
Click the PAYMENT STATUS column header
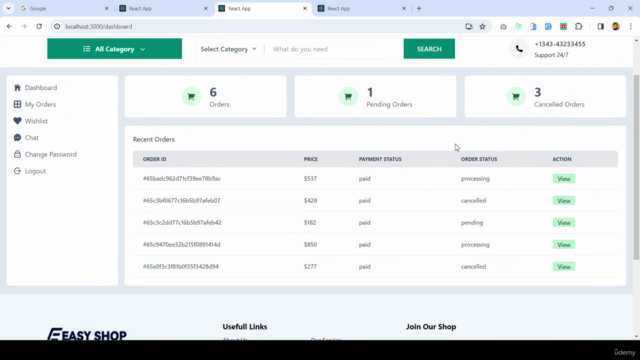(380, 159)
